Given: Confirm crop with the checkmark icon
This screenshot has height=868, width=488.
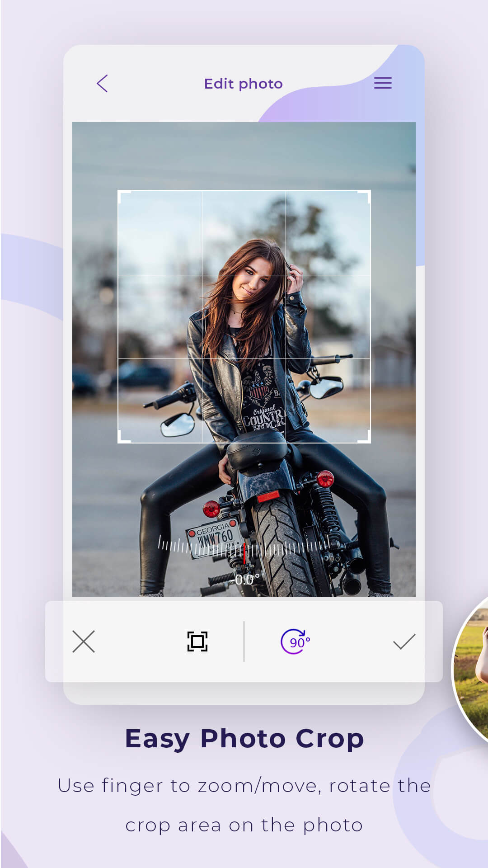Looking at the screenshot, I should (x=404, y=642).
